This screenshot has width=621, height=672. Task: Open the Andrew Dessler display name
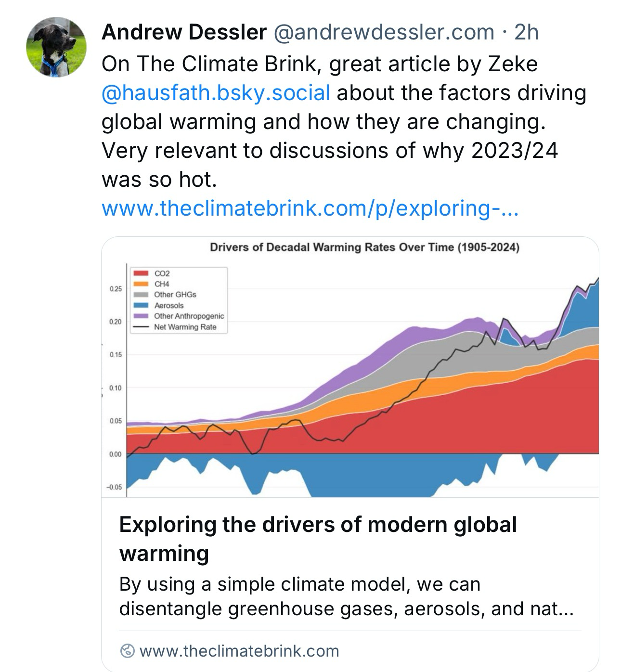(x=184, y=32)
